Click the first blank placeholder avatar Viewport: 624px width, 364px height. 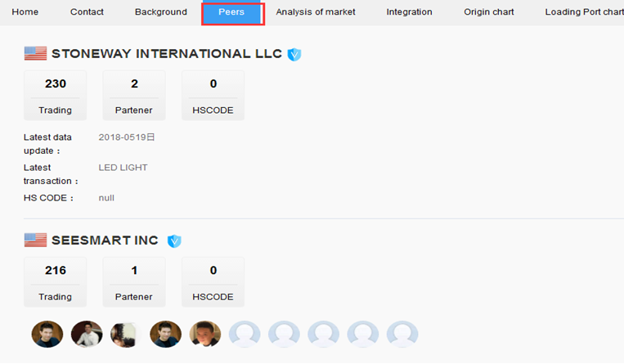245,334
